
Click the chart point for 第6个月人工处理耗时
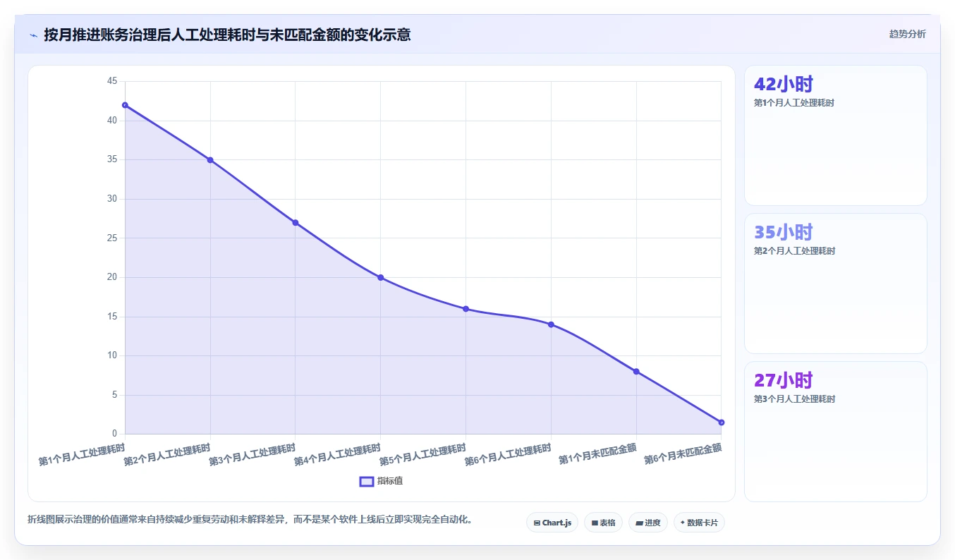click(x=551, y=324)
